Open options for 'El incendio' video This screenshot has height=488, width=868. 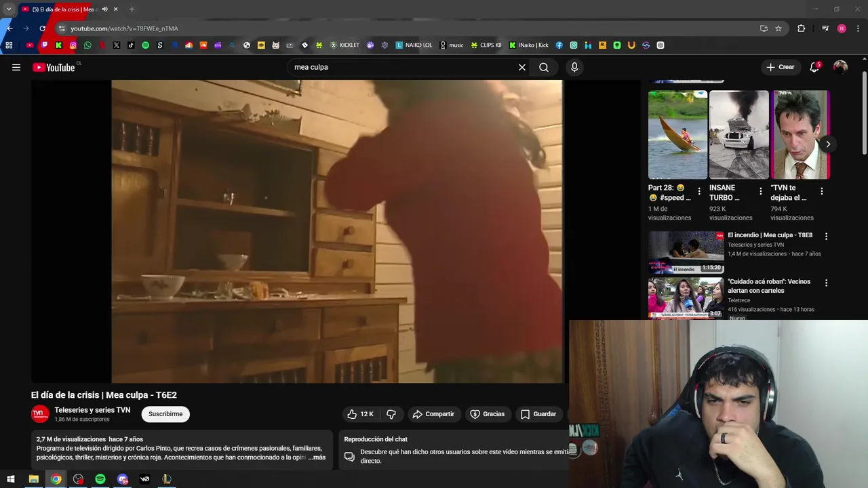point(826,237)
